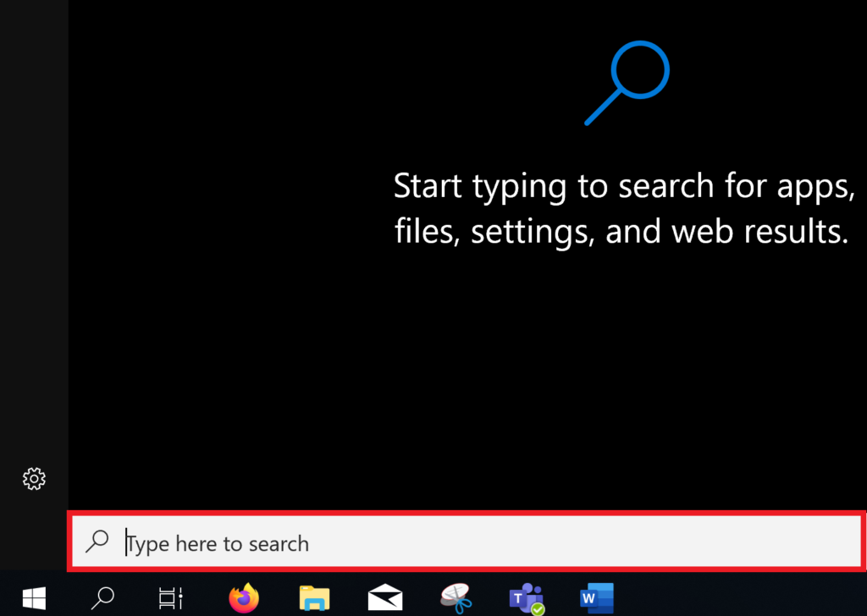
Task: Open Microsoft Teams from the taskbar
Action: coord(525,598)
